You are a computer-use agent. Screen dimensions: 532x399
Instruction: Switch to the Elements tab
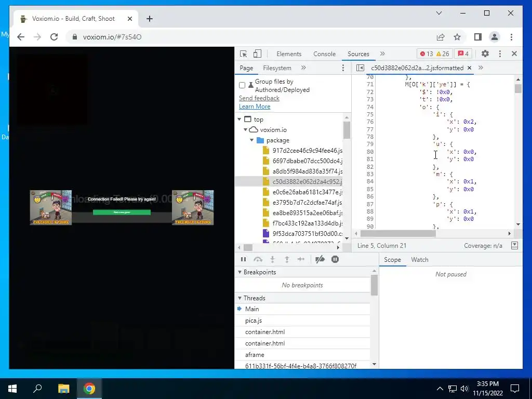click(289, 54)
